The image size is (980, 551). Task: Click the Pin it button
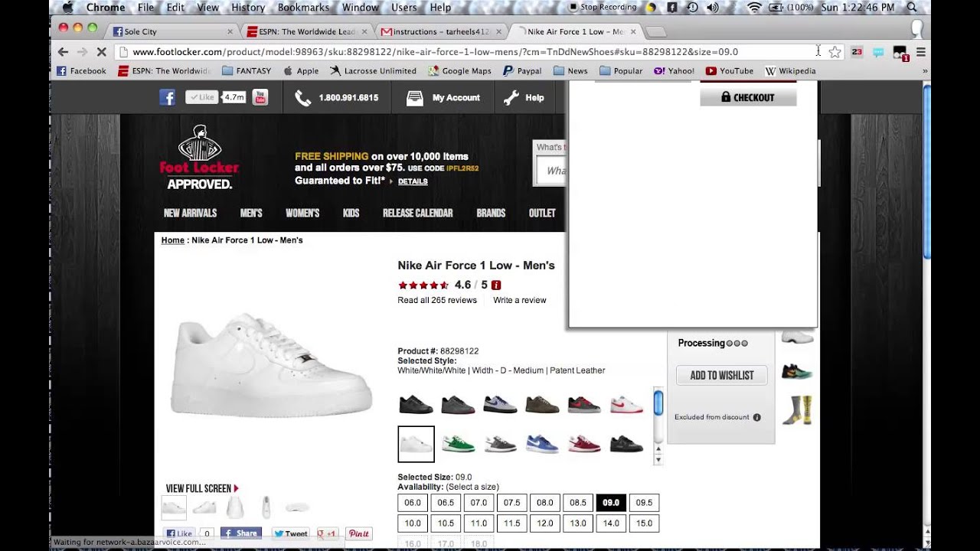pyautogui.click(x=359, y=533)
